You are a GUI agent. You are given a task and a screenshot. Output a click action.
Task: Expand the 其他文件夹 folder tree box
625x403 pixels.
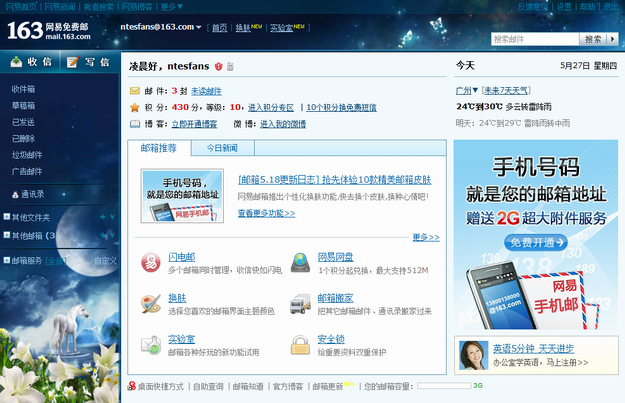pyautogui.click(x=6, y=216)
